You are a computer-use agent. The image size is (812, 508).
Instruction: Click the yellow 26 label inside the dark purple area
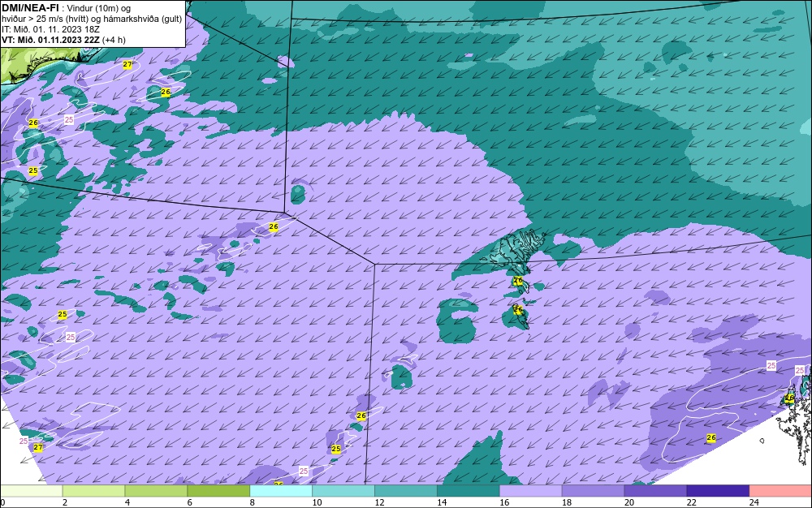pos(711,437)
